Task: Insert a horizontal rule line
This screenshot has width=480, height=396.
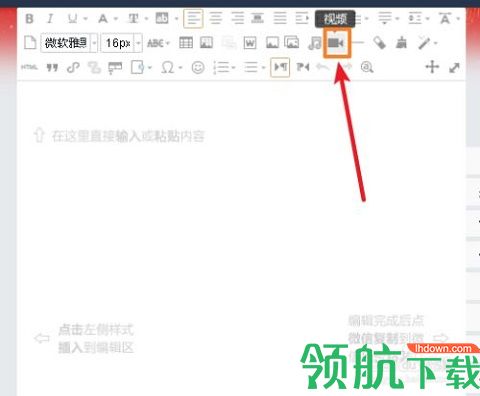Action: coord(358,43)
